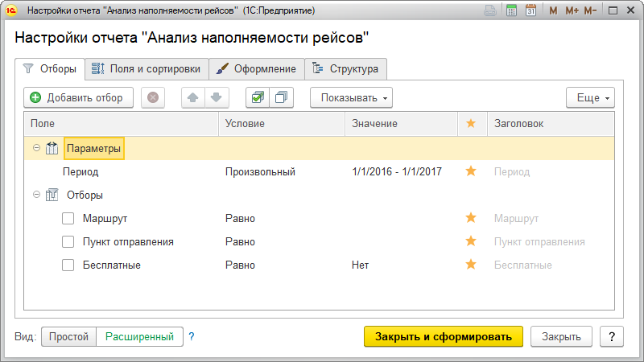Switch to the Поля и сортировки tab
Screen dimensions: 644x362
pos(147,69)
